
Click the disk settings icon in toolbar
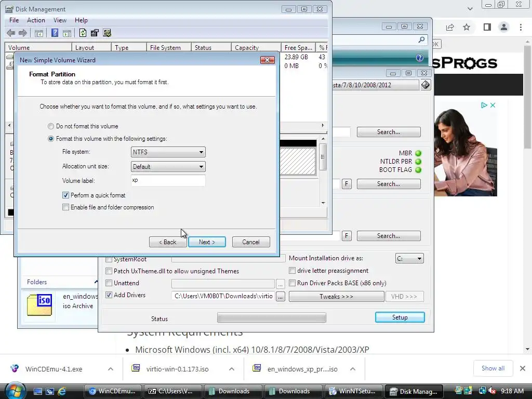(x=107, y=33)
